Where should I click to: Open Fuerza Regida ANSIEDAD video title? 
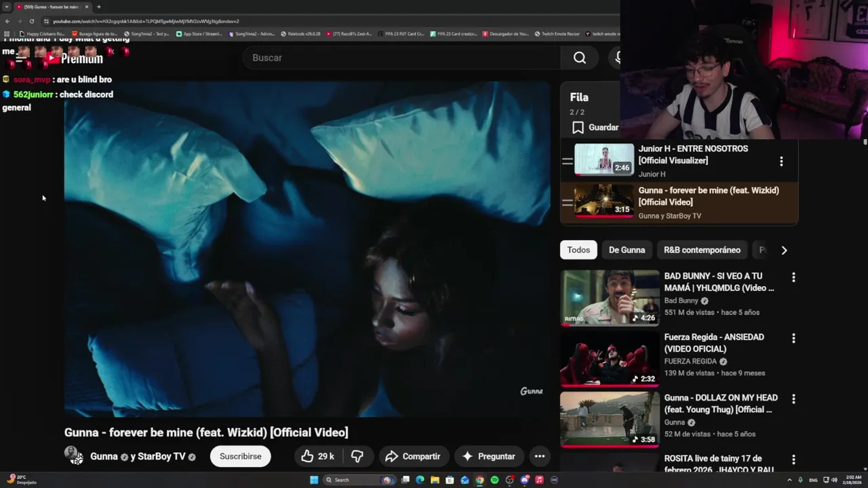[x=714, y=343]
